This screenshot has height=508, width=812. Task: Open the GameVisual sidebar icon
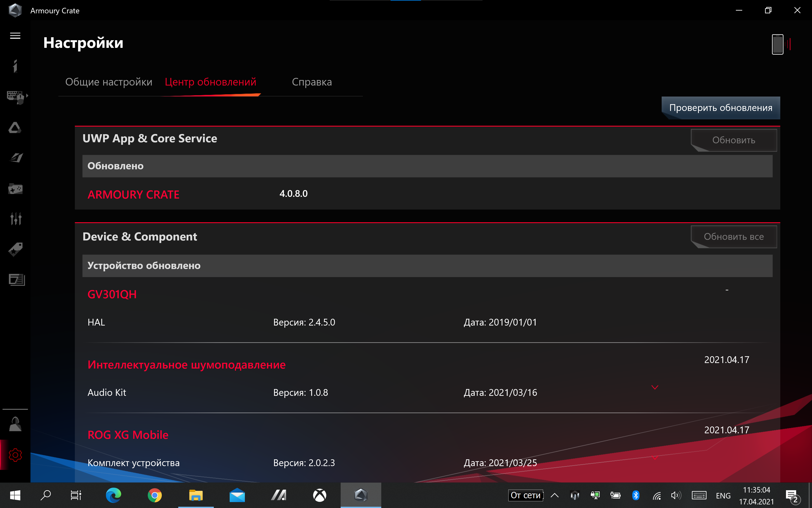tap(16, 157)
